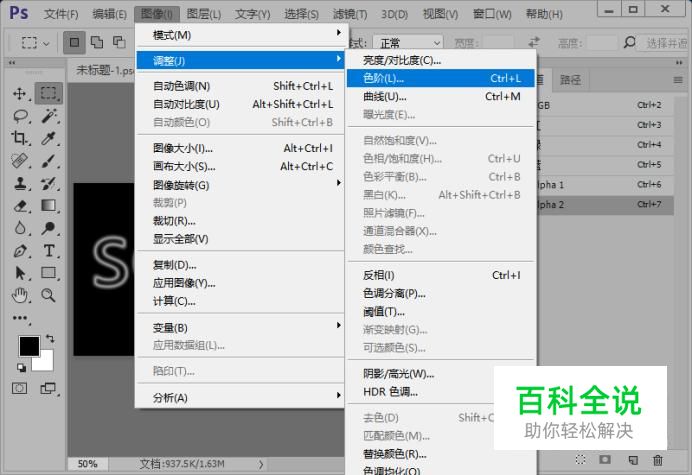
Task: Select the Rectangle shape tool
Action: point(49,273)
